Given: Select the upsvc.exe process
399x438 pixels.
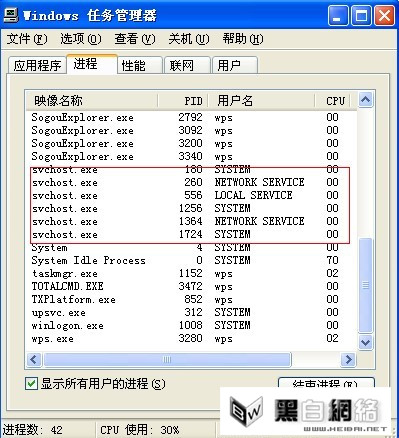Looking at the screenshot, I should [x=192, y=312].
